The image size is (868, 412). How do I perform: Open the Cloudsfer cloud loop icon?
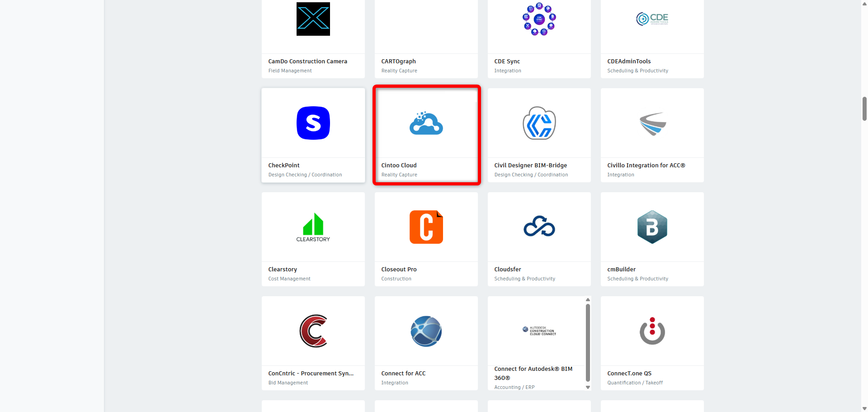tap(539, 227)
